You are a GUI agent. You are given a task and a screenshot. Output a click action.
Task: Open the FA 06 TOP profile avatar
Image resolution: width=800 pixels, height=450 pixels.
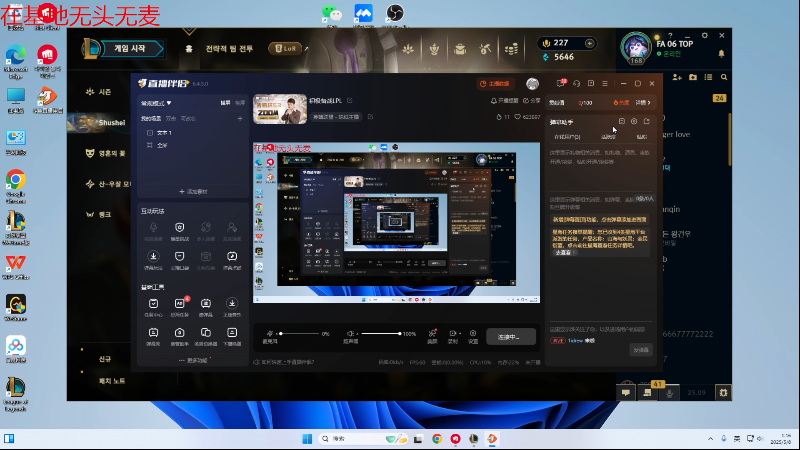(x=636, y=47)
